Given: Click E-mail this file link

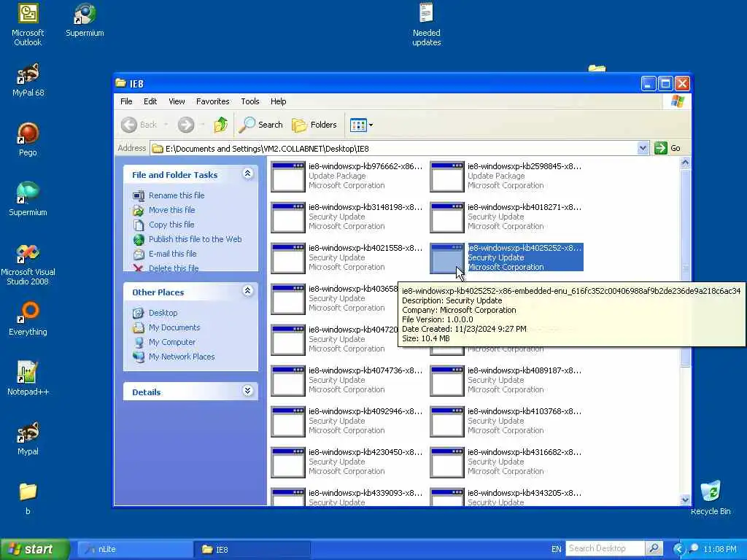Looking at the screenshot, I should 172,254.
